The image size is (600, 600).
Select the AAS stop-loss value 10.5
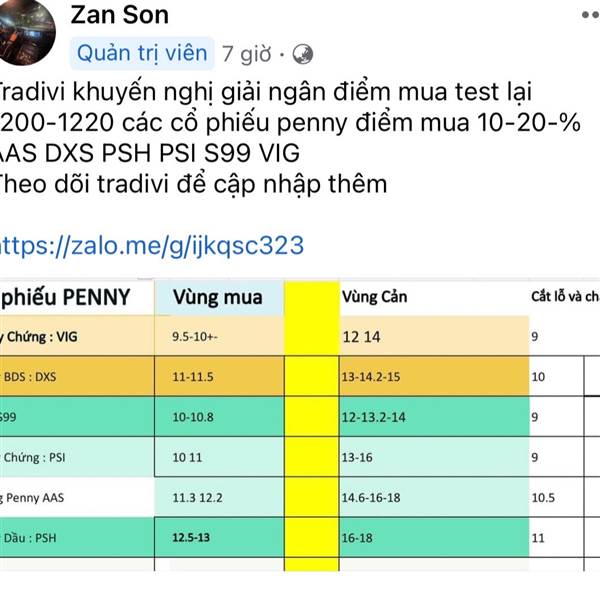(543, 497)
